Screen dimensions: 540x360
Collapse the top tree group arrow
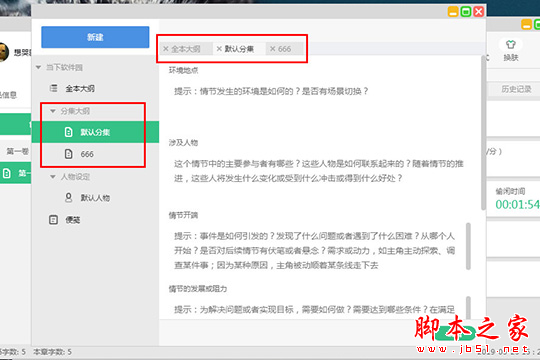(39, 67)
